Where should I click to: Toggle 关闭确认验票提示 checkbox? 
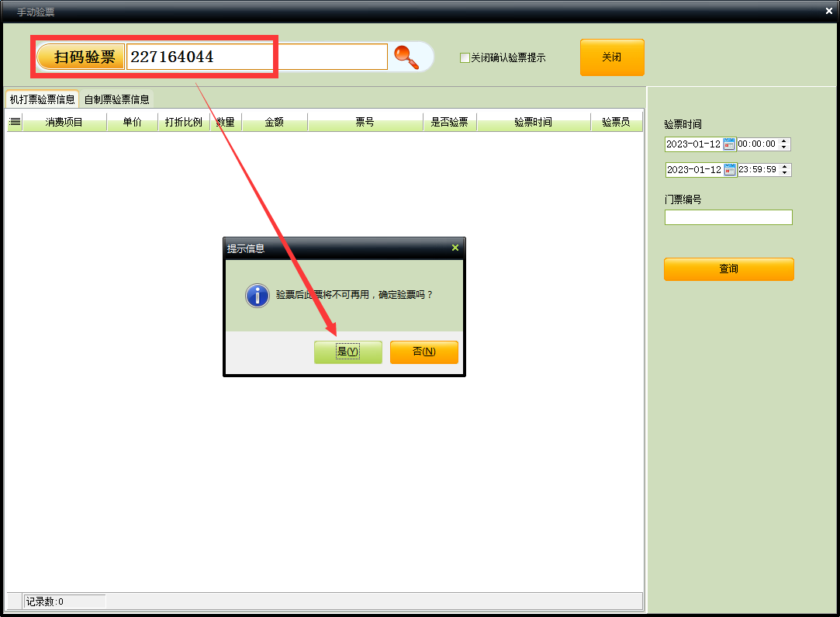465,57
